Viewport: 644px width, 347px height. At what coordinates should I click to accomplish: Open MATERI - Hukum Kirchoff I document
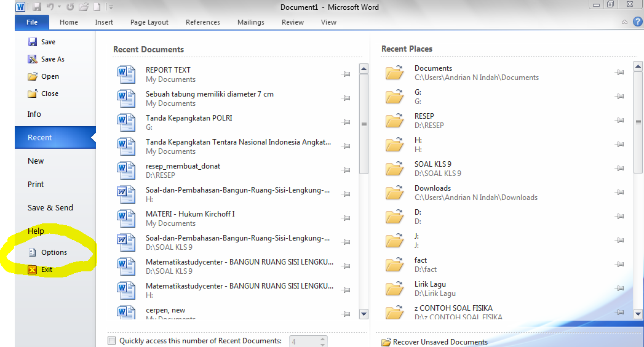(232, 218)
